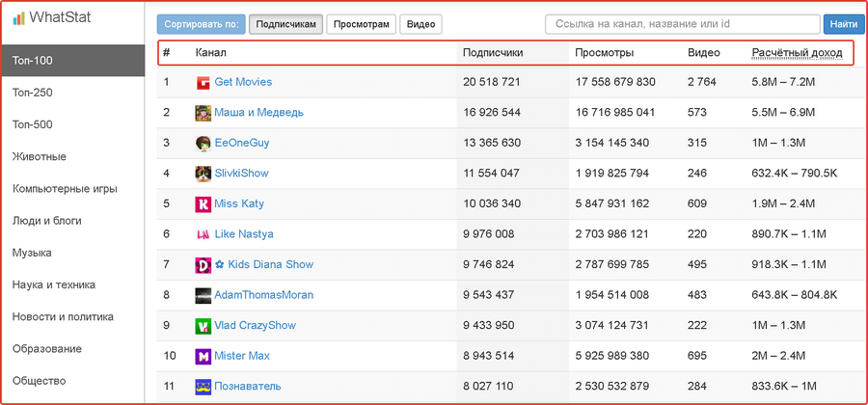The height and width of the screenshot is (405, 868).
Task: Open the Vlad CrazyShow channel link
Action: coord(256,325)
